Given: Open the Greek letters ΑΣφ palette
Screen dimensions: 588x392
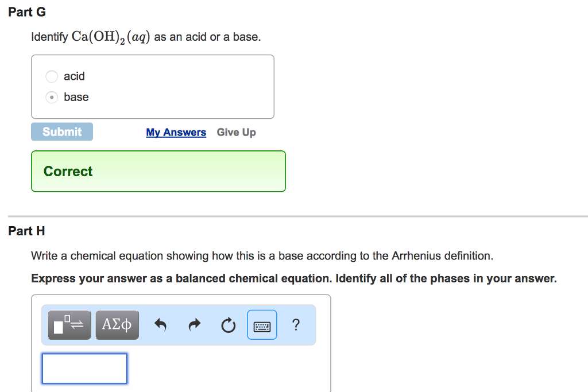Looking at the screenshot, I should coord(117,324).
